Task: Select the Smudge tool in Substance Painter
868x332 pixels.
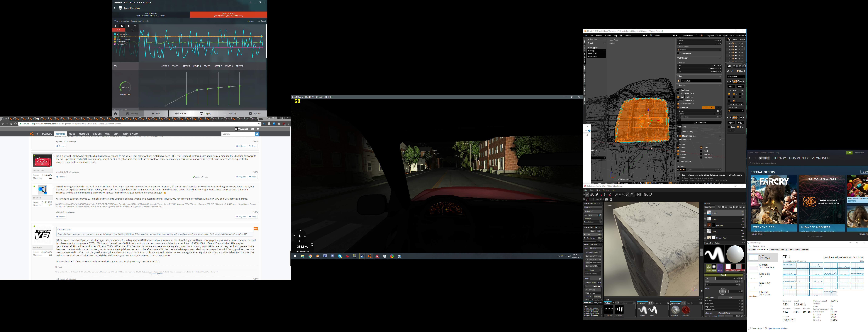Action: coord(605,195)
